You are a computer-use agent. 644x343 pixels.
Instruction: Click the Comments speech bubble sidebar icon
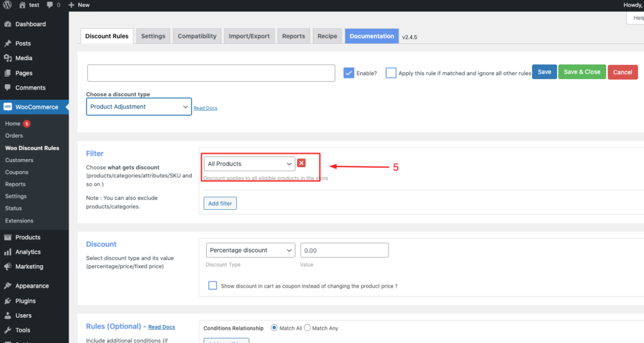[8, 88]
